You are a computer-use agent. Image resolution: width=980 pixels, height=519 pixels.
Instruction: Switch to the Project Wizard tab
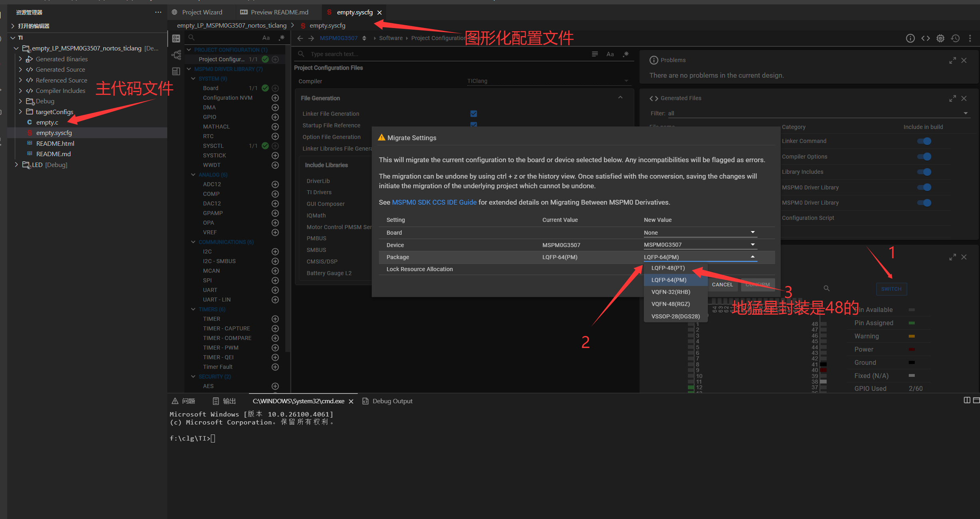click(202, 12)
